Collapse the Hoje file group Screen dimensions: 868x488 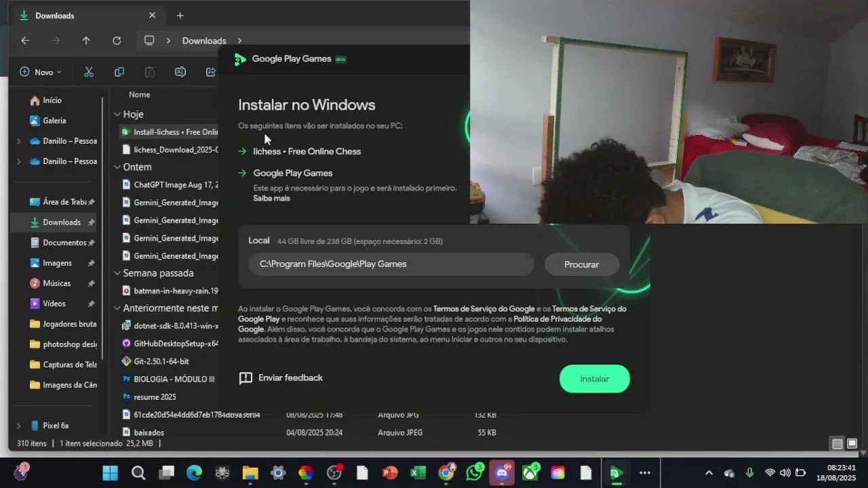click(x=117, y=115)
